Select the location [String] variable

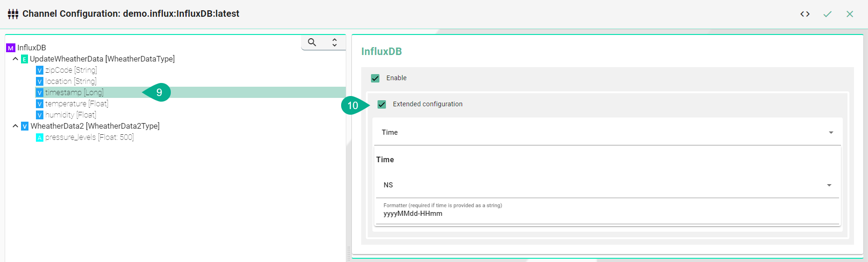tap(70, 82)
